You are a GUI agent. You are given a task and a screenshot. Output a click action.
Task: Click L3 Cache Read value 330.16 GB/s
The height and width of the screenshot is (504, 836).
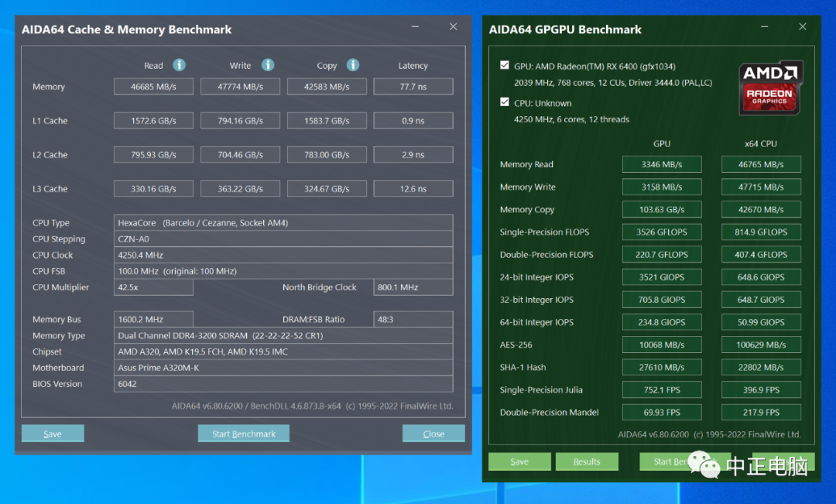point(153,189)
